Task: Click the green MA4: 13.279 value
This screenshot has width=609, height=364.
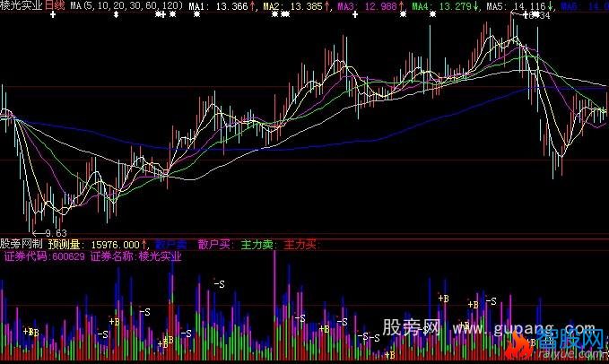Action: coord(445,6)
